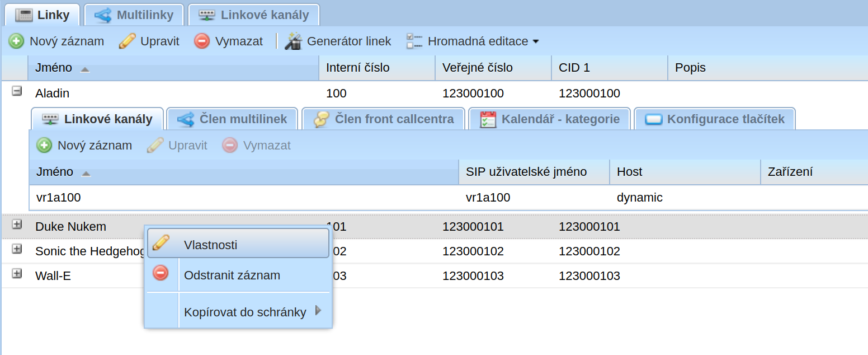Viewport: 868px width, 355px height.
Task: Click the blue icon on the Konfigurace tlačítek tab
Action: coord(653,120)
